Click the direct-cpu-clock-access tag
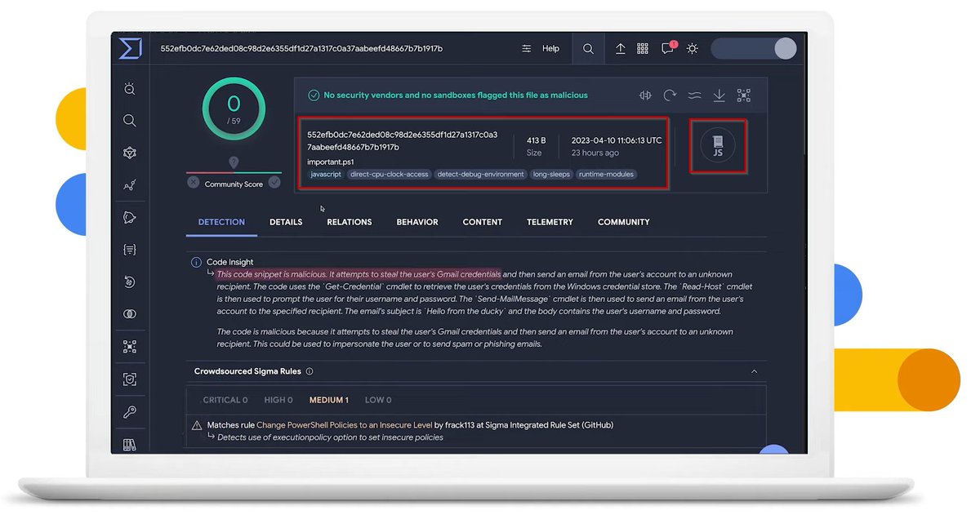This screenshot has width=980, height=519. 390,175
